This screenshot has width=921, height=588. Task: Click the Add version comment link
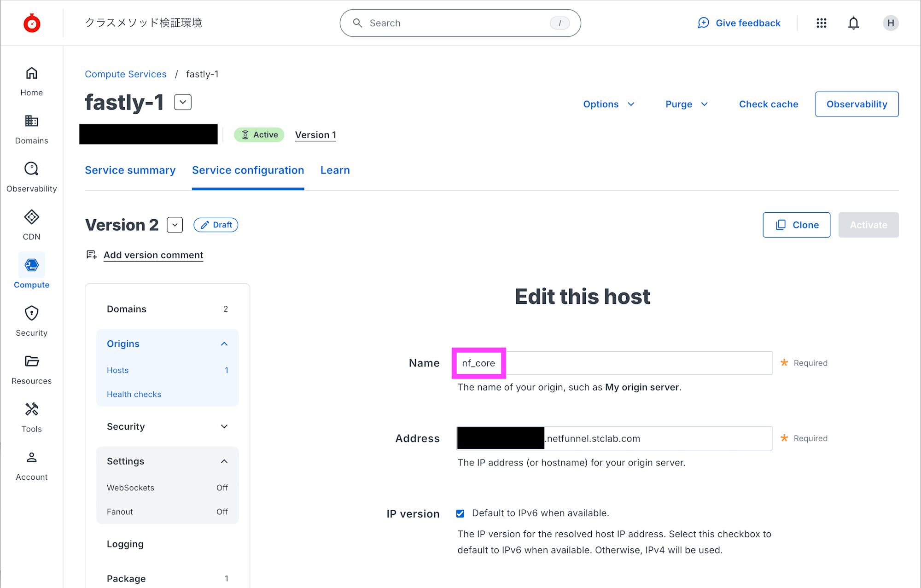click(x=153, y=255)
